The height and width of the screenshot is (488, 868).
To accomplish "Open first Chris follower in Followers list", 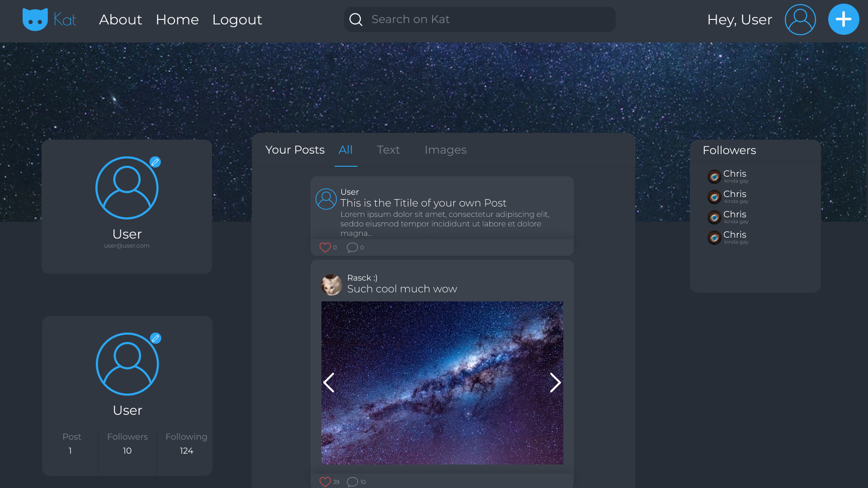I will pyautogui.click(x=734, y=174).
